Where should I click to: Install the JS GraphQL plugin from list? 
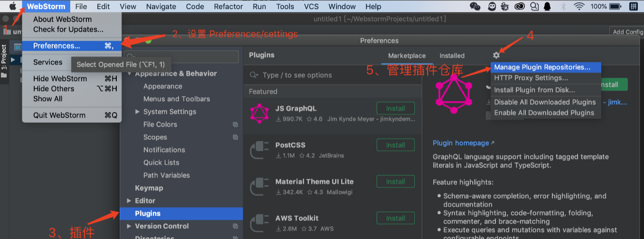click(x=396, y=108)
